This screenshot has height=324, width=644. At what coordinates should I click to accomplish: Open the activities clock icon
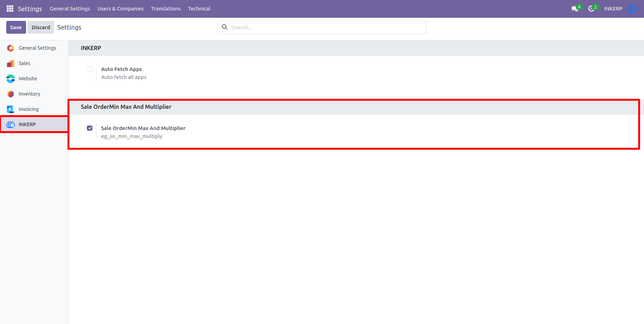coord(591,9)
